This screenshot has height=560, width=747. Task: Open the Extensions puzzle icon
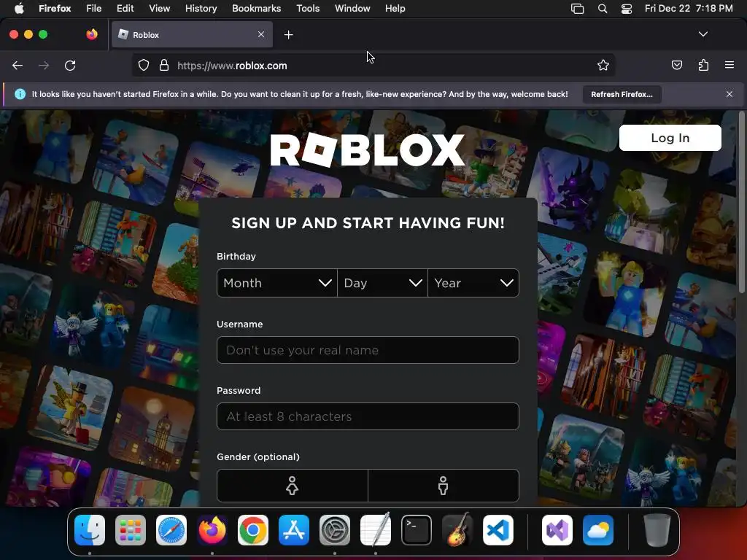point(703,65)
